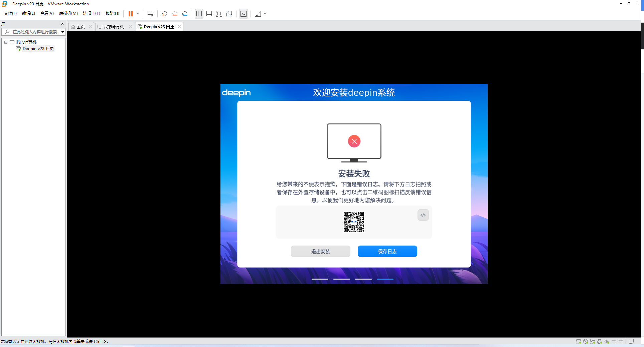Image resolution: width=644 pixels, height=347 pixels.
Task: Toggle the library sidebar view
Action: (199, 14)
